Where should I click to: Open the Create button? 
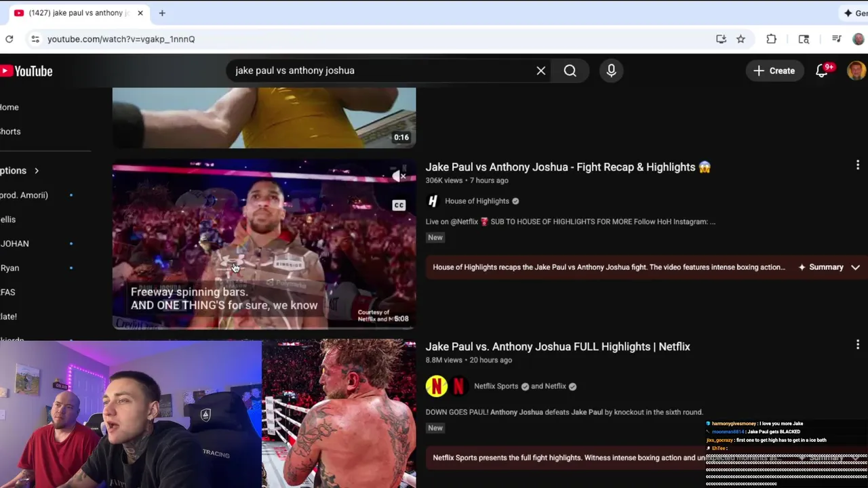774,70
